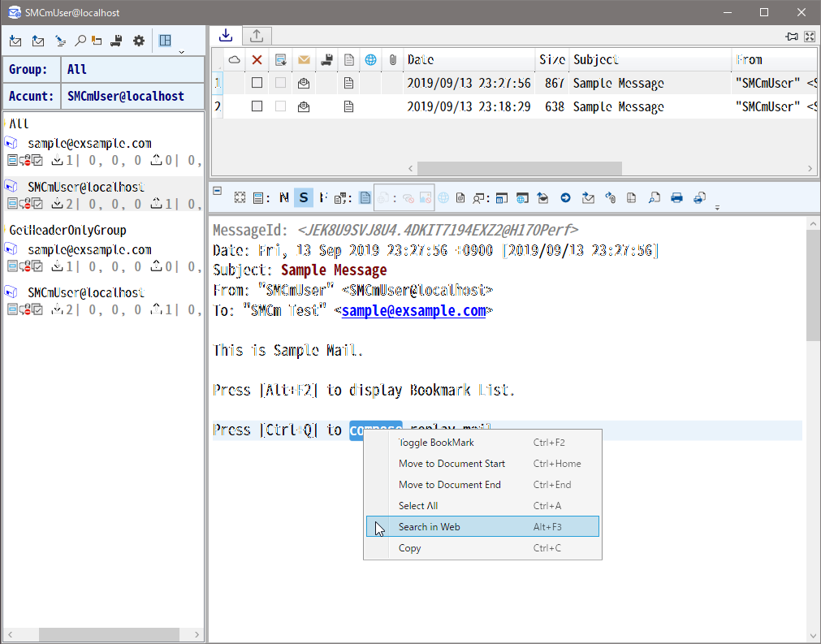The height and width of the screenshot is (644, 821).
Task: Choose Select All from context menu
Action: pos(482,506)
